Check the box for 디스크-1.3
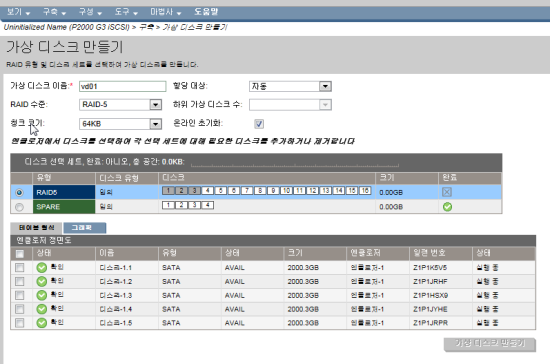The image size is (550, 364). point(20,295)
